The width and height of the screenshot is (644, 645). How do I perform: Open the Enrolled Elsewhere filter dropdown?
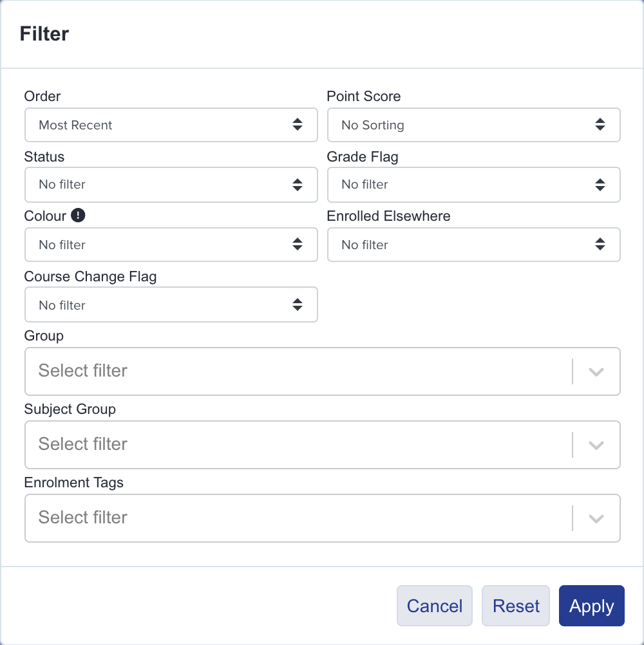tap(473, 245)
